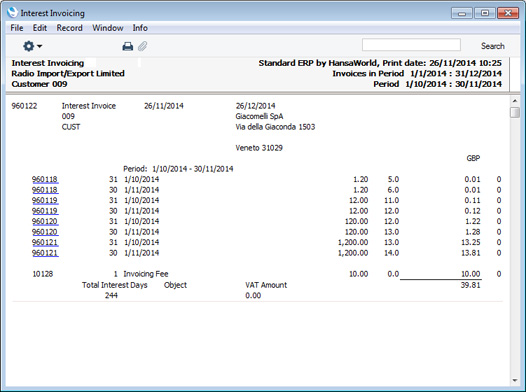Click the paperclip attachments icon
Screen dimensions: 526x392
coord(143,46)
